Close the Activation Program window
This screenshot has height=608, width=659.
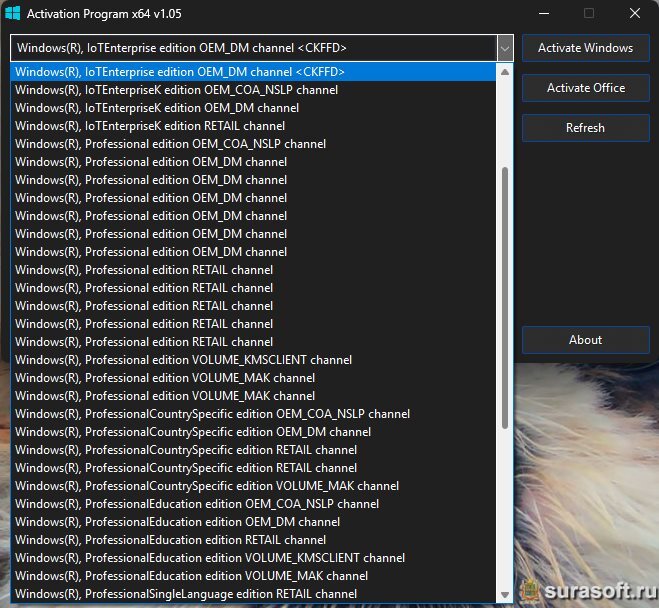coord(635,13)
